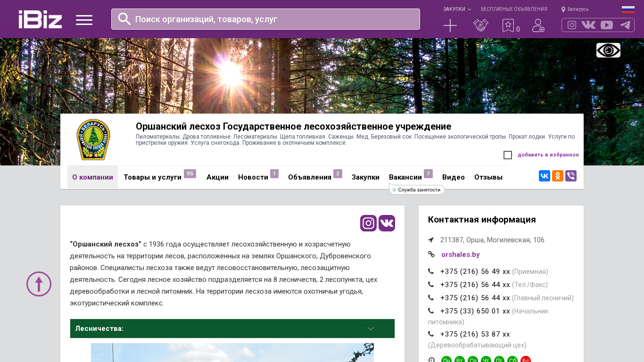
Task: Select the company Закупки tab
Action: (x=365, y=177)
